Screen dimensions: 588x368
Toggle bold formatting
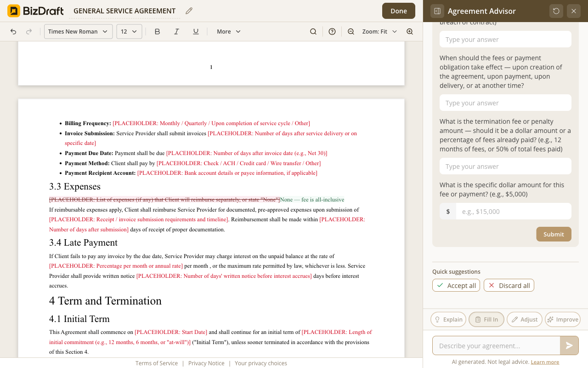(x=157, y=31)
